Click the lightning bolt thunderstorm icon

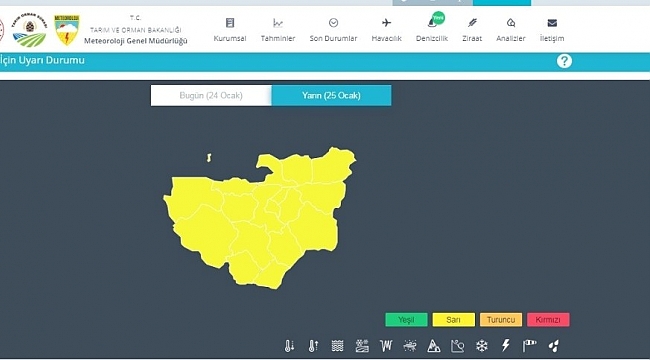pos(505,345)
